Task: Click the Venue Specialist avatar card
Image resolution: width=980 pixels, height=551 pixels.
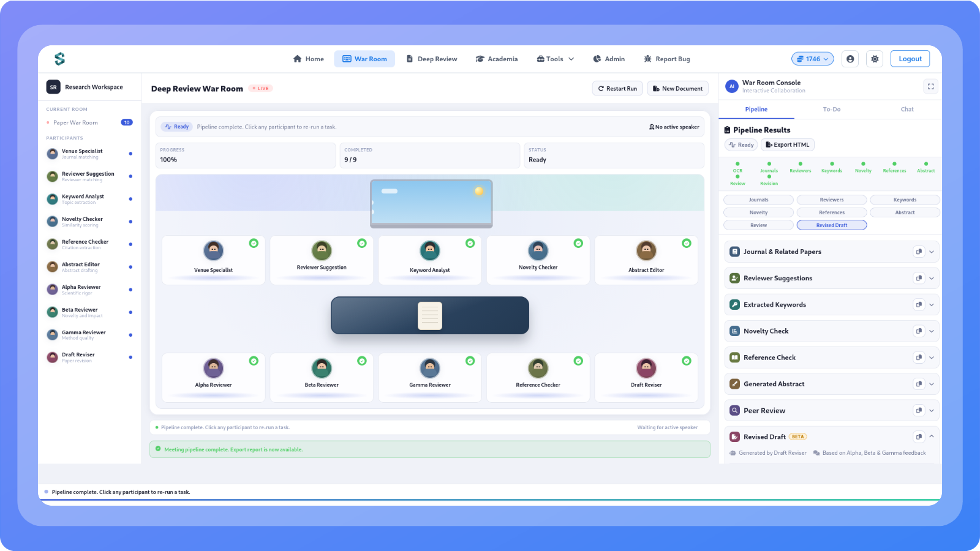Action: (213, 260)
